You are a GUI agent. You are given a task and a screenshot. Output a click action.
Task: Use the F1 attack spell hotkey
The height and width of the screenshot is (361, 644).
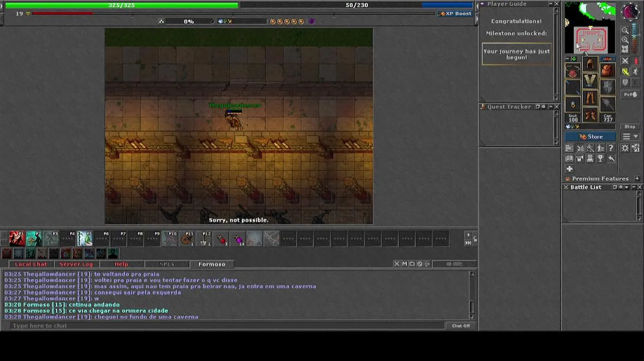click(x=17, y=238)
